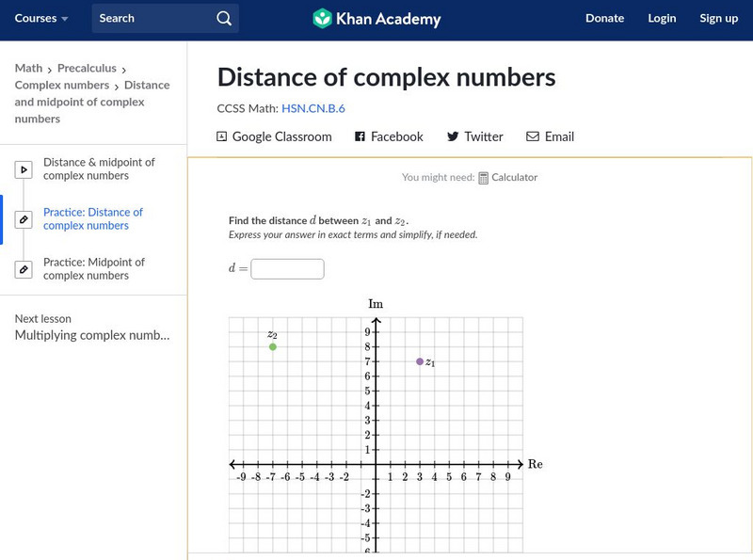
Task: Click the purple z1 point on the graph
Action: tap(419, 360)
